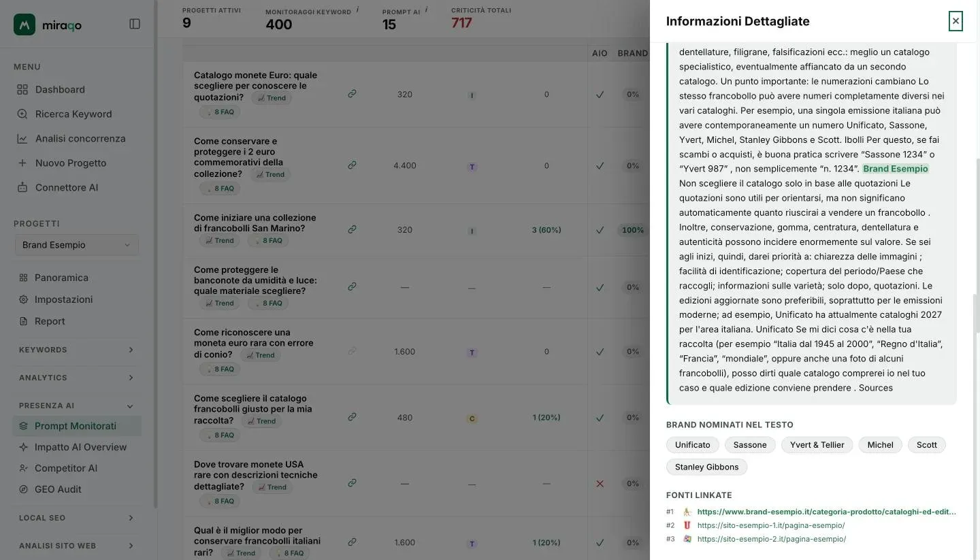Click the Ricerca Keyword magnifier icon
The width and height of the screenshot is (980, 560).
[x=22, y=114]
